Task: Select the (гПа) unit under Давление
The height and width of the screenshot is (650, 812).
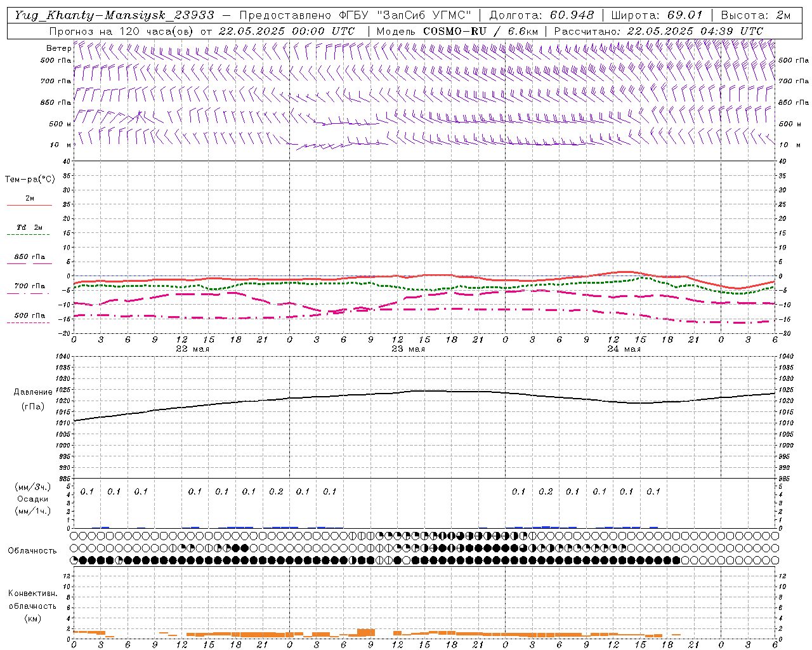Action: (33, 407)
